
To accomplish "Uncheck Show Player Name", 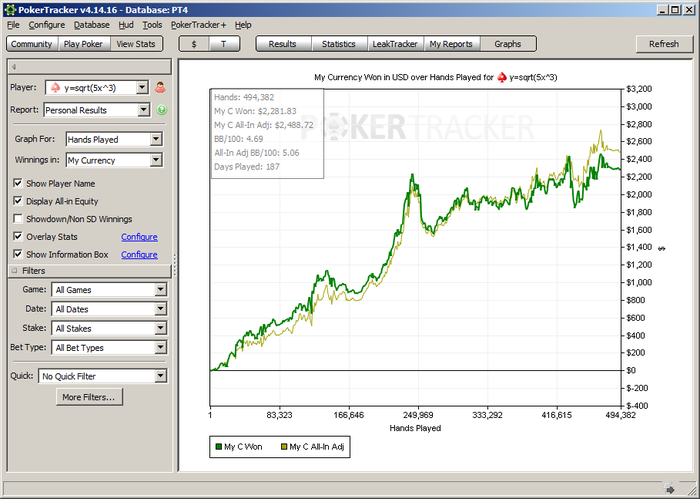I will pos(18,183).
